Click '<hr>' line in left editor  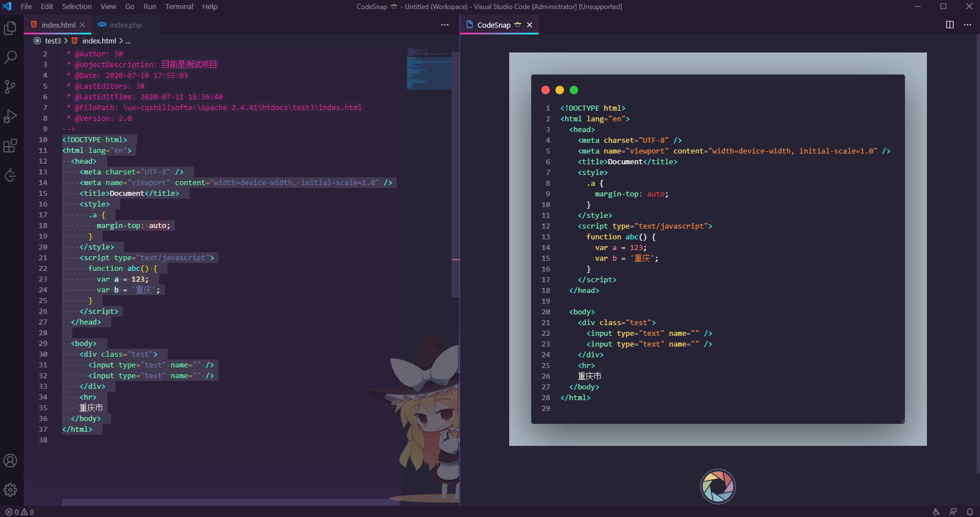(88, 397)
